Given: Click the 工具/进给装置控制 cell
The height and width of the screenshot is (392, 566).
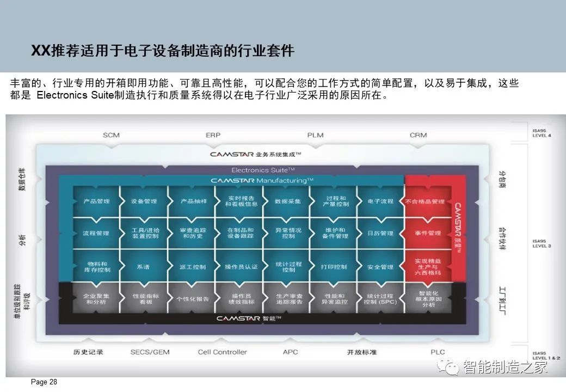Looking at the screenshot, I should 144,233.
